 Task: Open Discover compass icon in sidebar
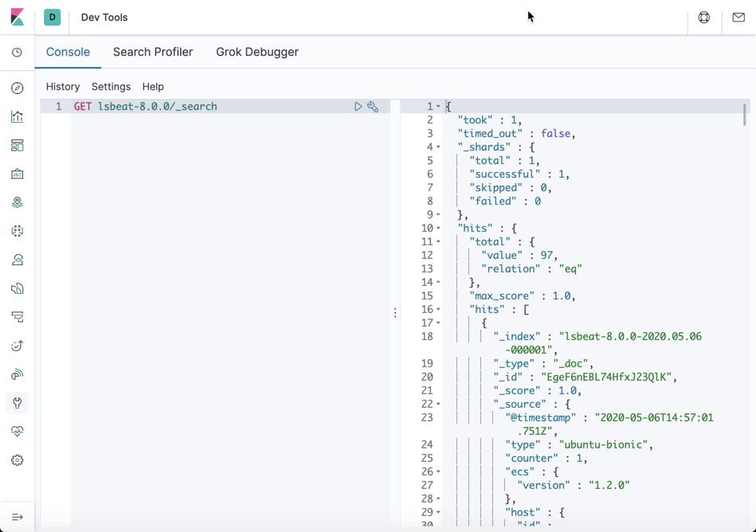[18, 88]
